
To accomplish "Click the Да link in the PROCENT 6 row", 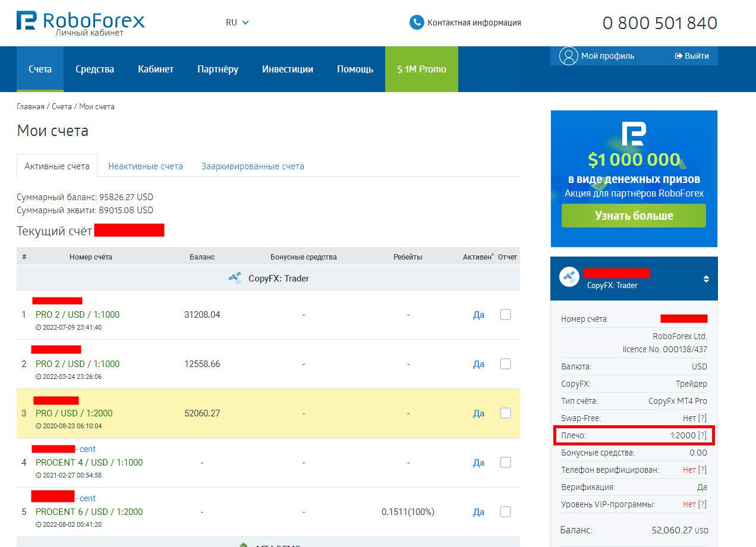I will point(478,512).
